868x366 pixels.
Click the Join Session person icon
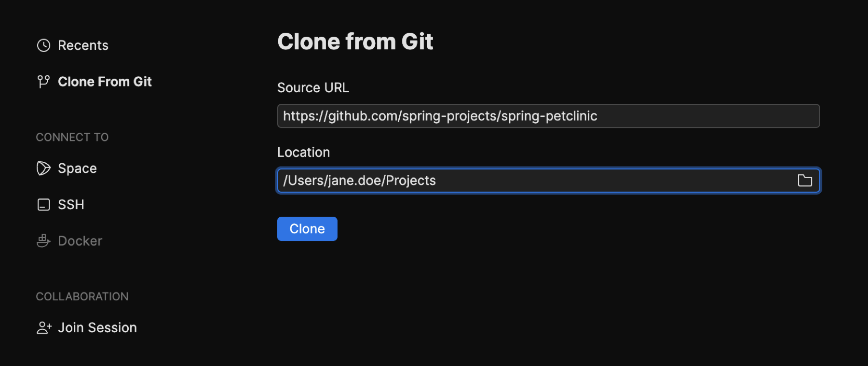point(44,327)
